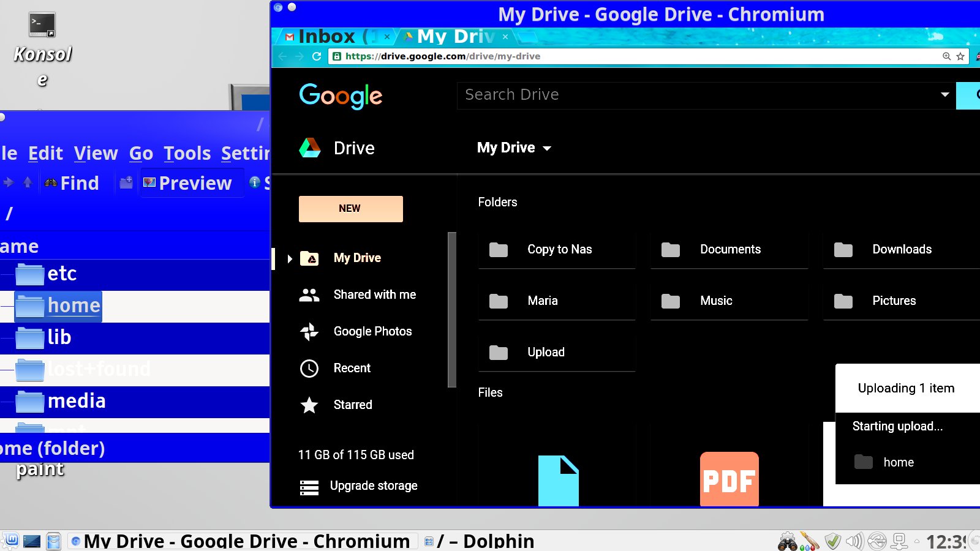The height and width of the screenshot is (551, 980).
Task: Open Downloads folder
Action: (x=902, y=250)
